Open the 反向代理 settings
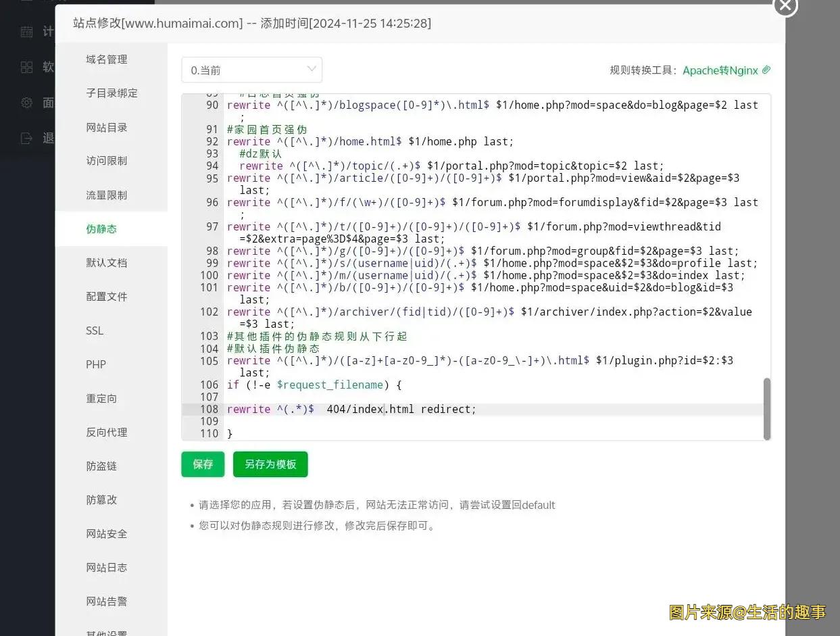 (105, 432)
